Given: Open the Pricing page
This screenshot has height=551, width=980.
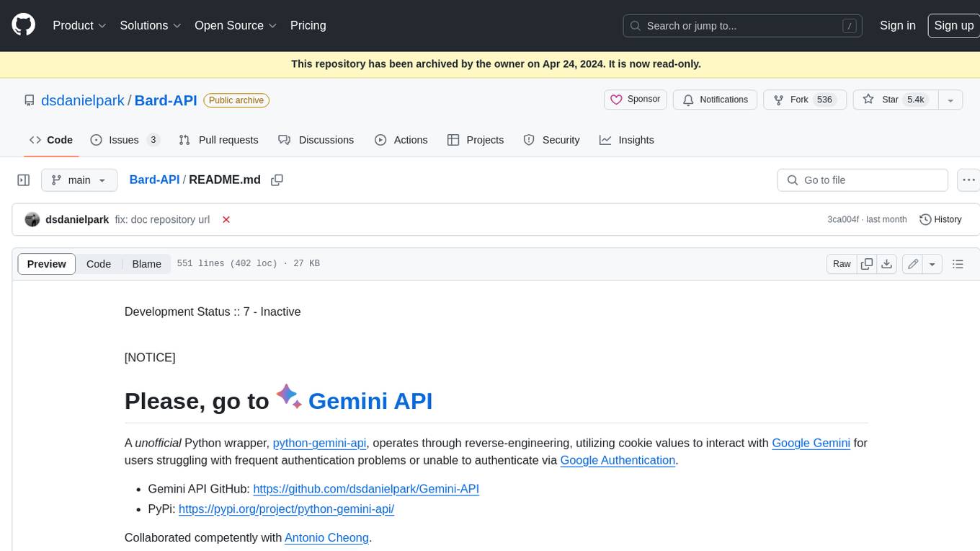Looking at the screenshot, I should coord(308,25).
